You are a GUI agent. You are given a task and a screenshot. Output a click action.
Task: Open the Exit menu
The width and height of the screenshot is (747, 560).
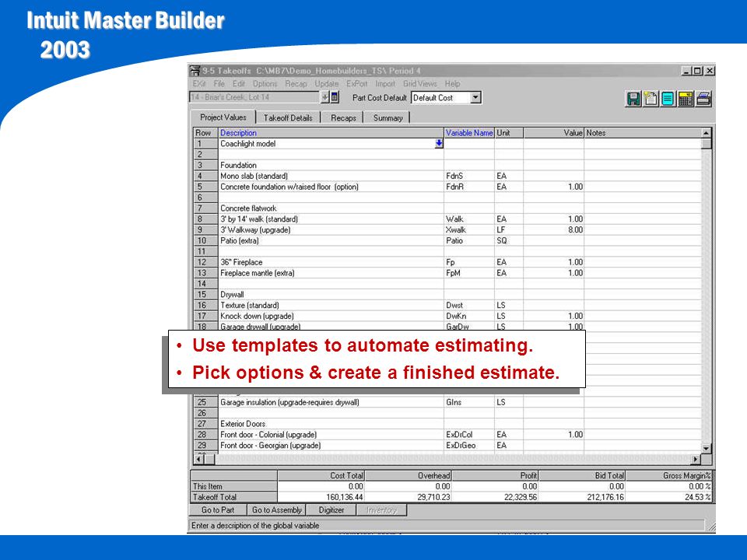[199, 84]
